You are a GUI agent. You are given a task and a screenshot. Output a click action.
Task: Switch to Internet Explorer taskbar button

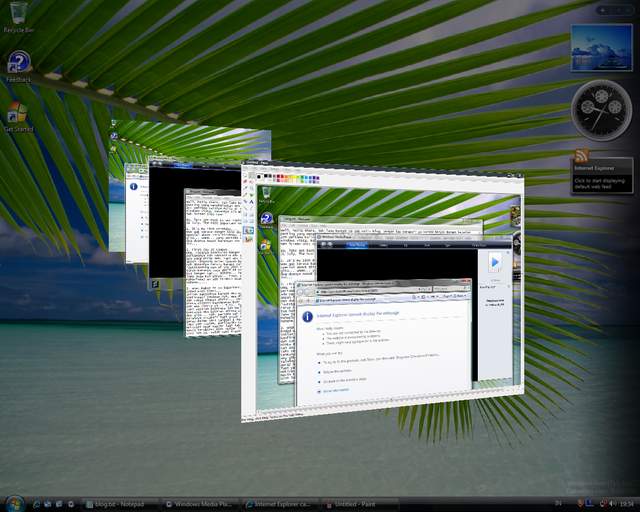click(x=280, y=505)
